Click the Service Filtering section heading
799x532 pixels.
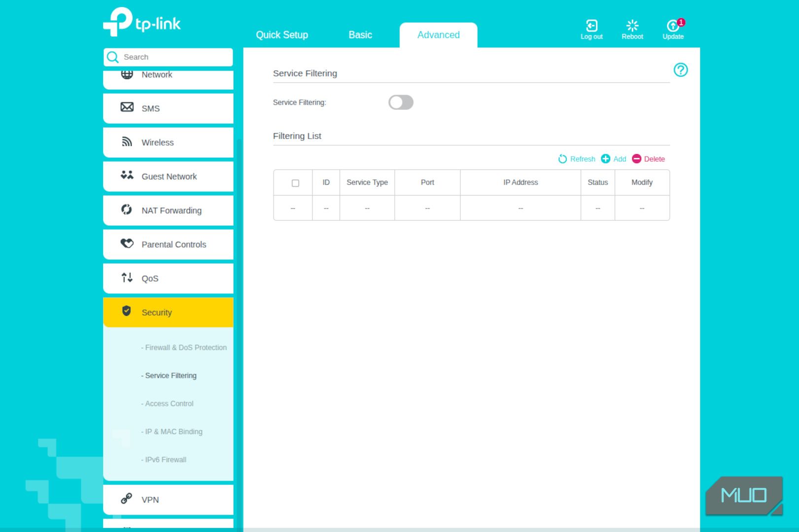tap(305, 73)
